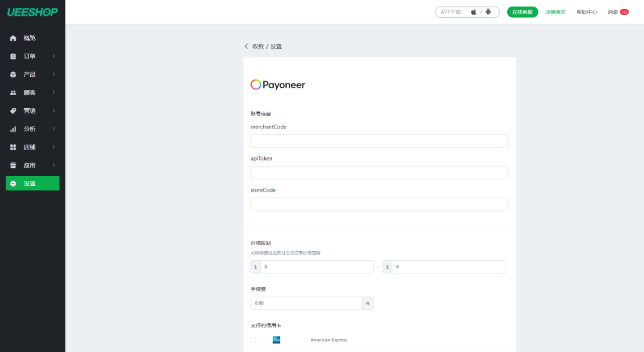Open the 店铺首页 link
The height and width of the screenshot is (352, 644).
click(555, 12)
